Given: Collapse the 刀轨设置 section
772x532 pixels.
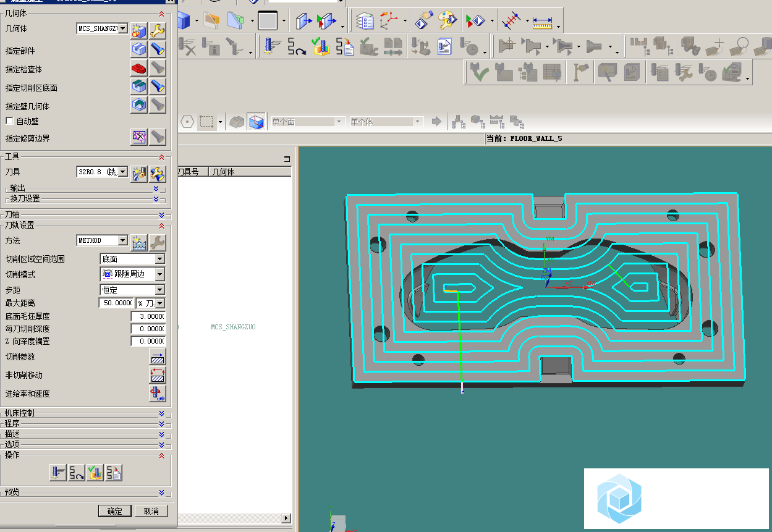Looking at the screenshot, I should tap(161, 225).
